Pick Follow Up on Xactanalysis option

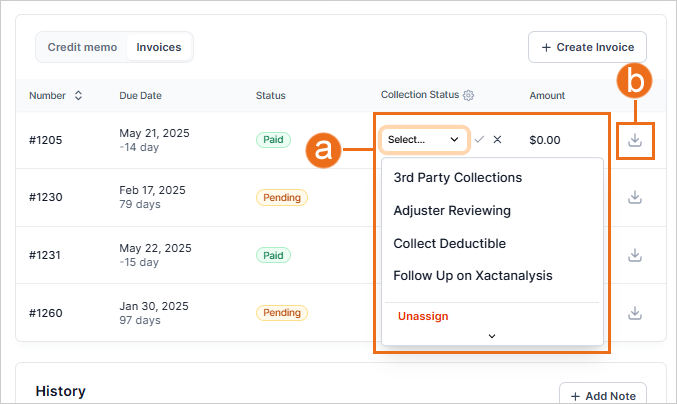point(472,275)
